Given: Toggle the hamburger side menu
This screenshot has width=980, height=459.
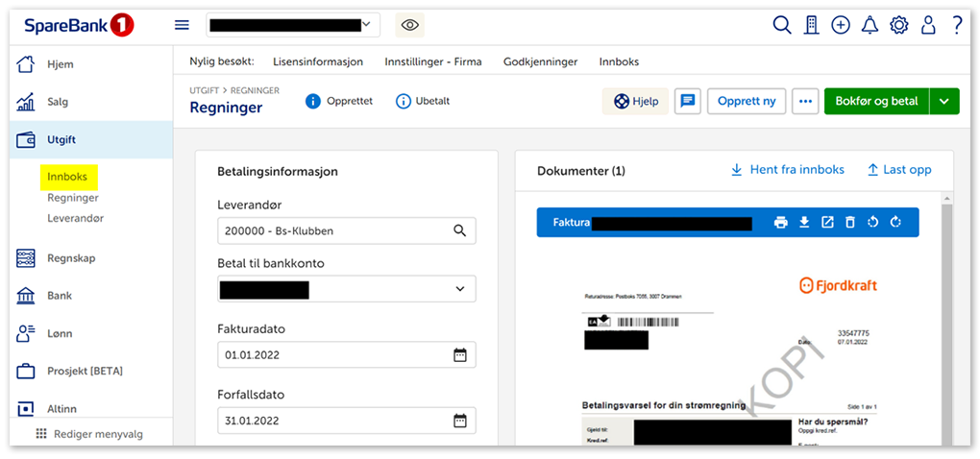Looking at the screenshot, I should (182, 26).
